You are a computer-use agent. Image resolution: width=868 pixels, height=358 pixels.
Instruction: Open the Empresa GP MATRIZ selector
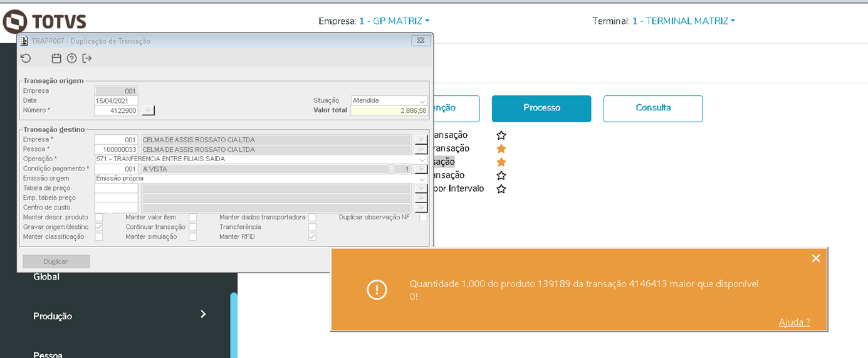394,21
